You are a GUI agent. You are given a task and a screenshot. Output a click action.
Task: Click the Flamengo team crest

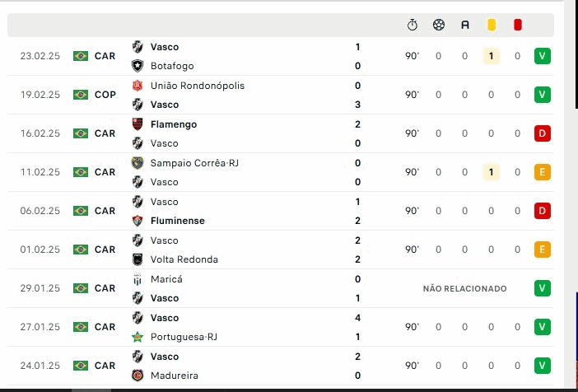pos(138,124)
